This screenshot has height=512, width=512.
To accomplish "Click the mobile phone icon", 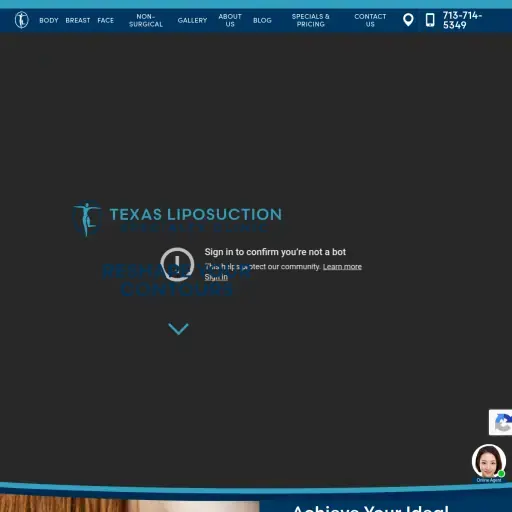I will [x=430, y=20].
